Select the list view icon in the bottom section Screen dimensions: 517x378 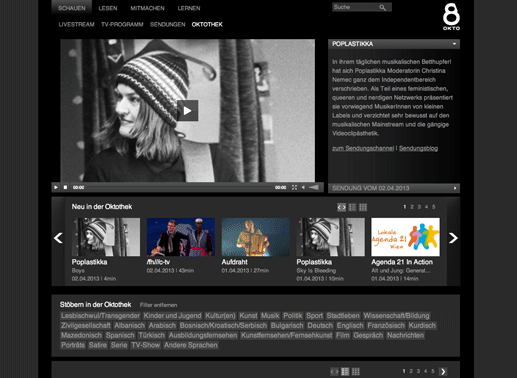tap(345, 371)
